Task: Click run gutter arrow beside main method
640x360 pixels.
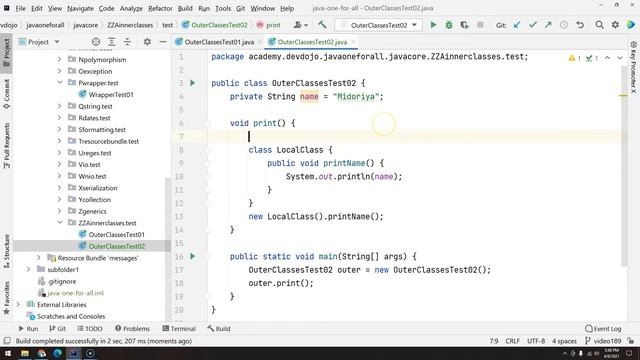Action: (193, 256)
